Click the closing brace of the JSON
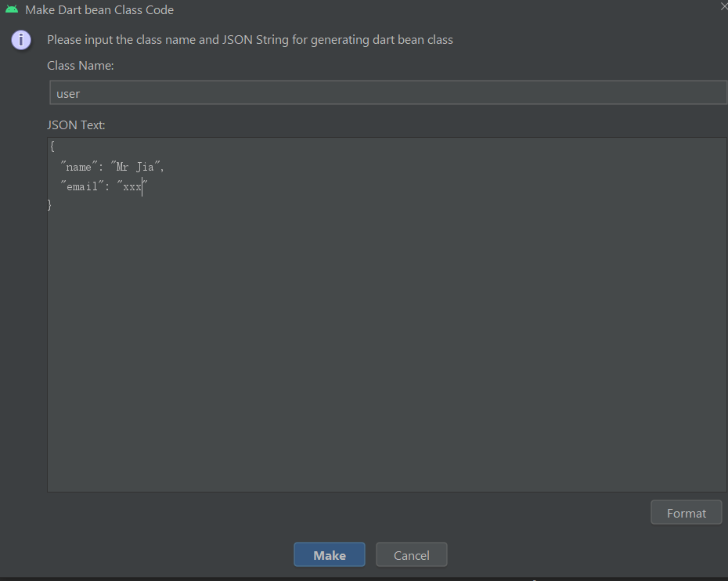Viewport: 728px width, 581px height. pos(50,204)
